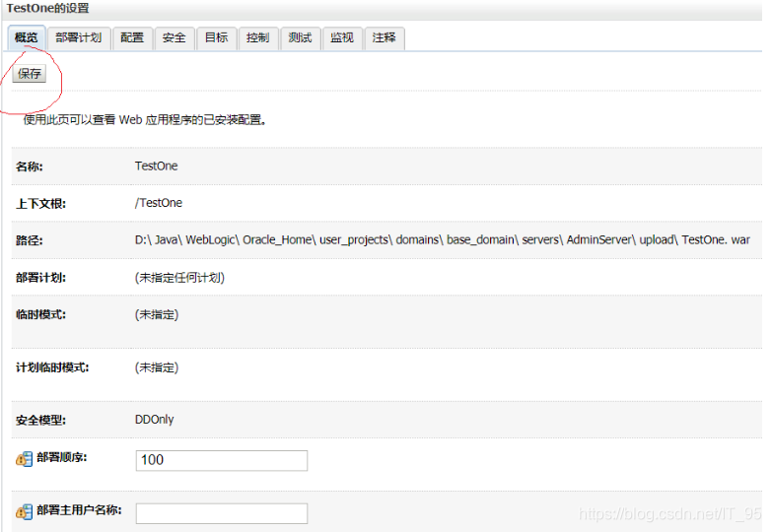Click the 部署主用户名称 label text
This screenshot has width=771, height=532.
click(79, 510)
